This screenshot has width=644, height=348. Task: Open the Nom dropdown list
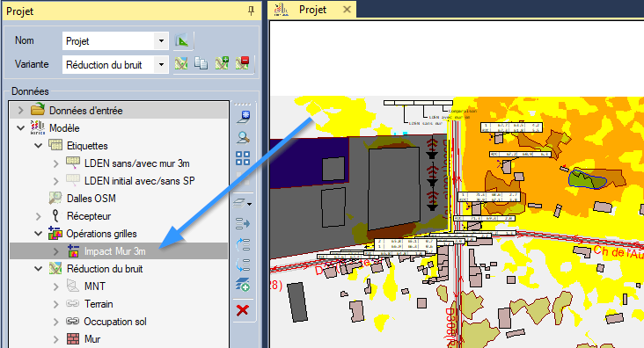pyautogui.click(x=161, y=41)
